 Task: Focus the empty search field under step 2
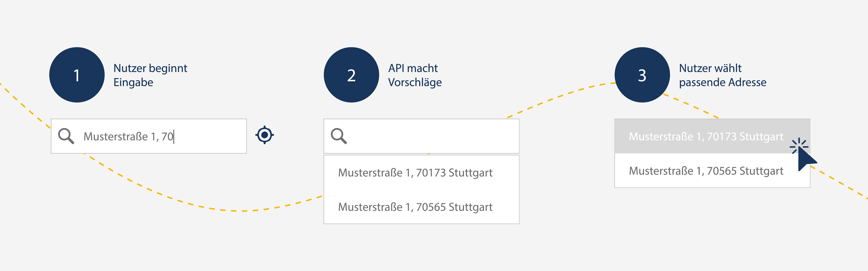point(421,136)
